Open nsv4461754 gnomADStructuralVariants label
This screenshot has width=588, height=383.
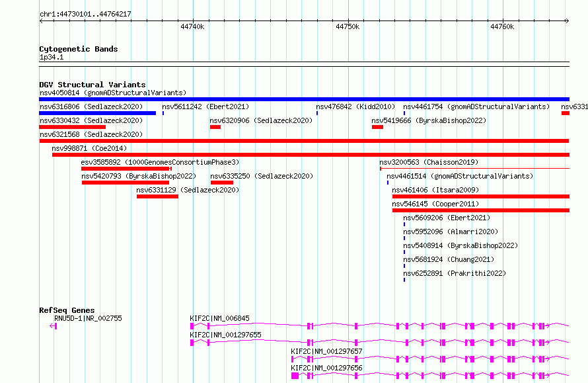(x=476, y=106)
